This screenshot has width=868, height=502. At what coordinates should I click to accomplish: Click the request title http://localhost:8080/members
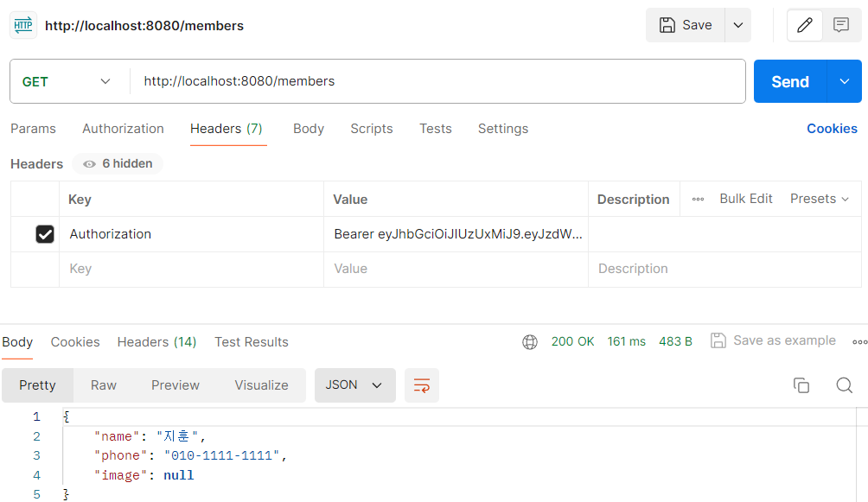pyautogui.click(x=144, y=25)
